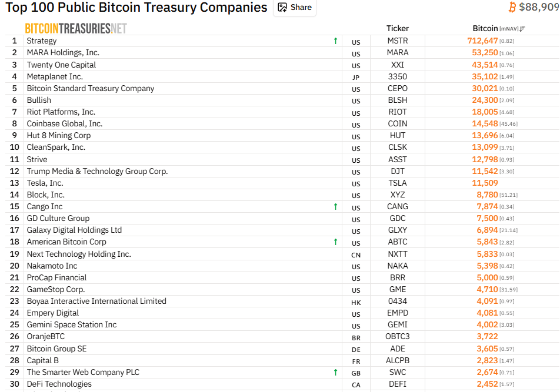Click green arrow next to American Bitcoin Corp
Image resolution: width=560 pixels, height=392 pixels.
(x=335, y=242)
